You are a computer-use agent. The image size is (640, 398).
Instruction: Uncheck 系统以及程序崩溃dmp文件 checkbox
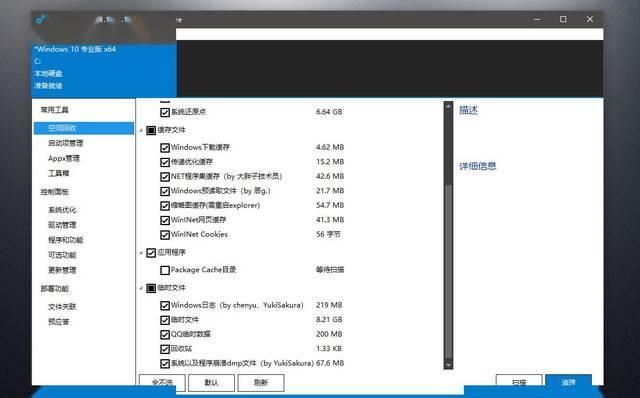coord(165,363)
